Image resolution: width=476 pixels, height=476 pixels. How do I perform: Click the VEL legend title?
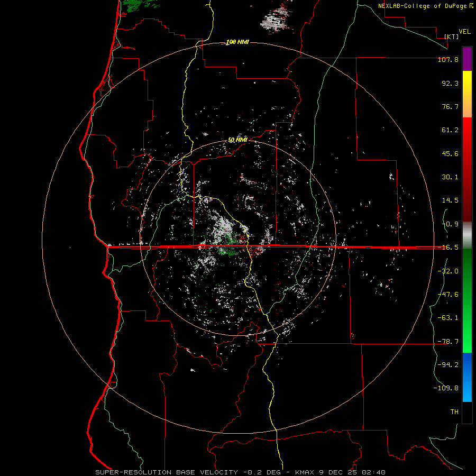pyautogui.click(x=464, y=32)
